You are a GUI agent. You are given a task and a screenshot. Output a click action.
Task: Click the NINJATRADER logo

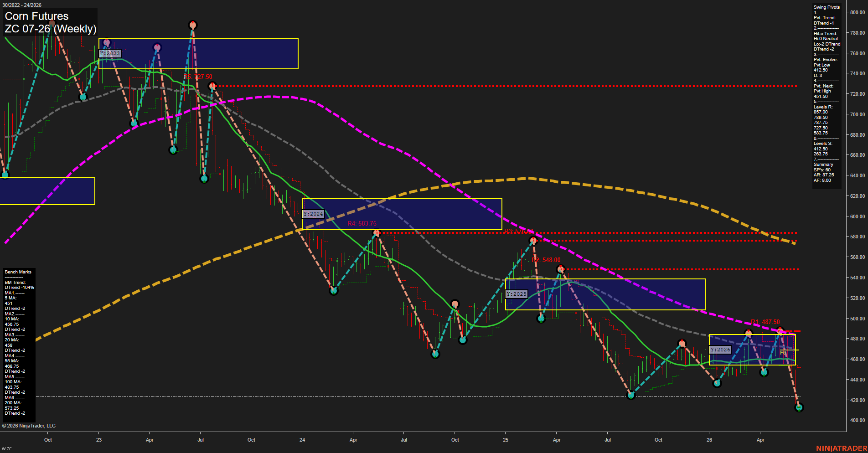pos(842,448)
